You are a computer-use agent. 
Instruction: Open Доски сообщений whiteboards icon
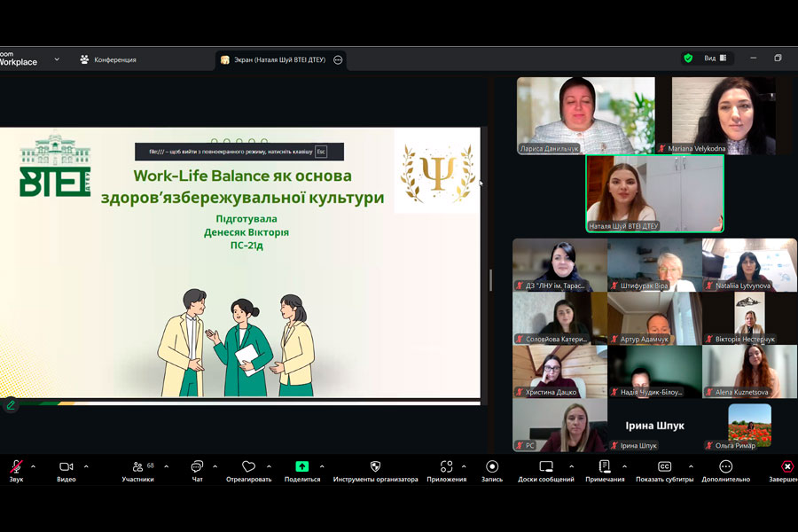(x=546, y=467)
